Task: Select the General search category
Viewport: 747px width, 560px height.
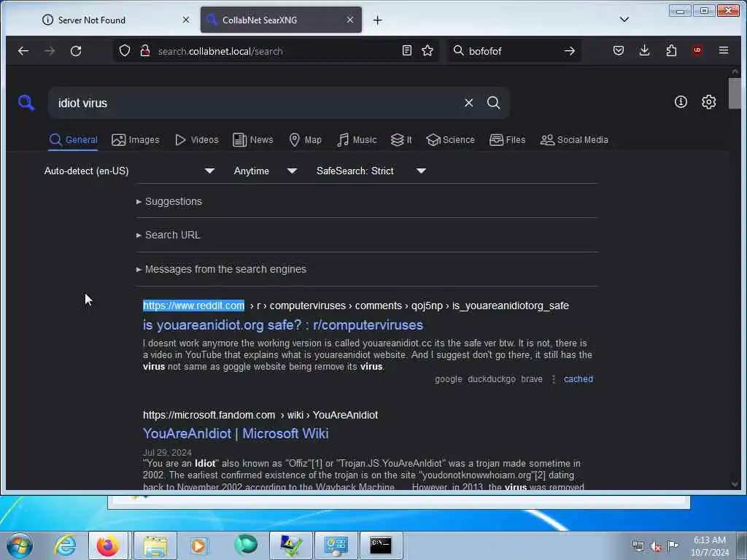Action: [74, 140]
